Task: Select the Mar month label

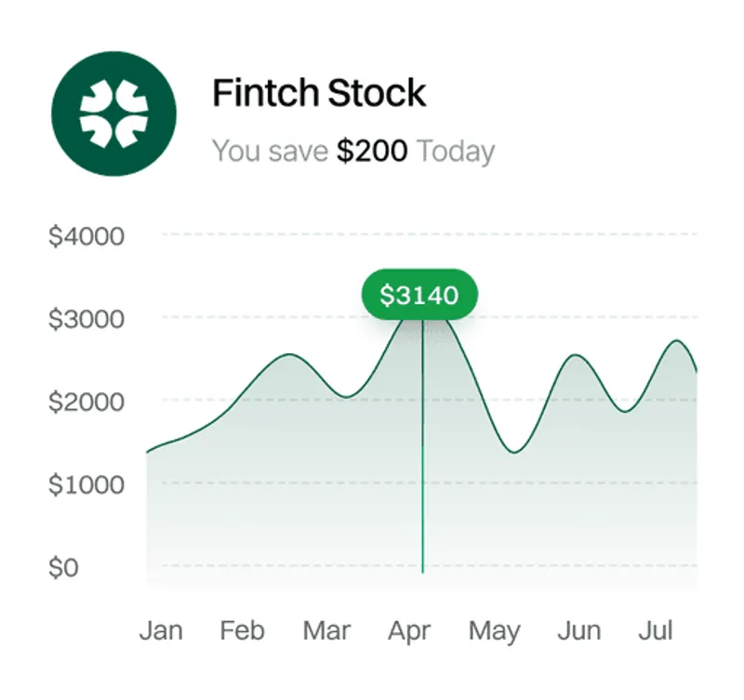Action: pyautogui.click(x=326, y=631)
